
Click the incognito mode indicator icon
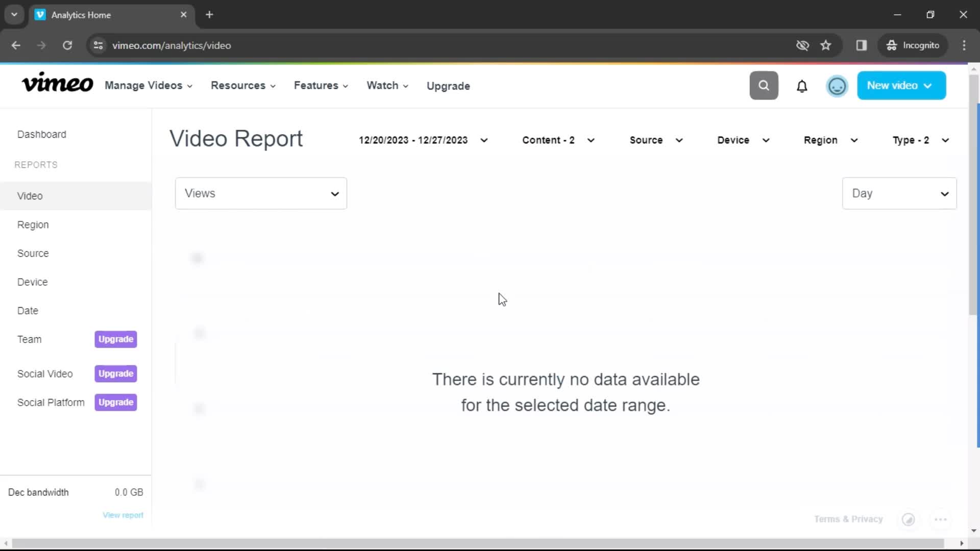(891, 45)
